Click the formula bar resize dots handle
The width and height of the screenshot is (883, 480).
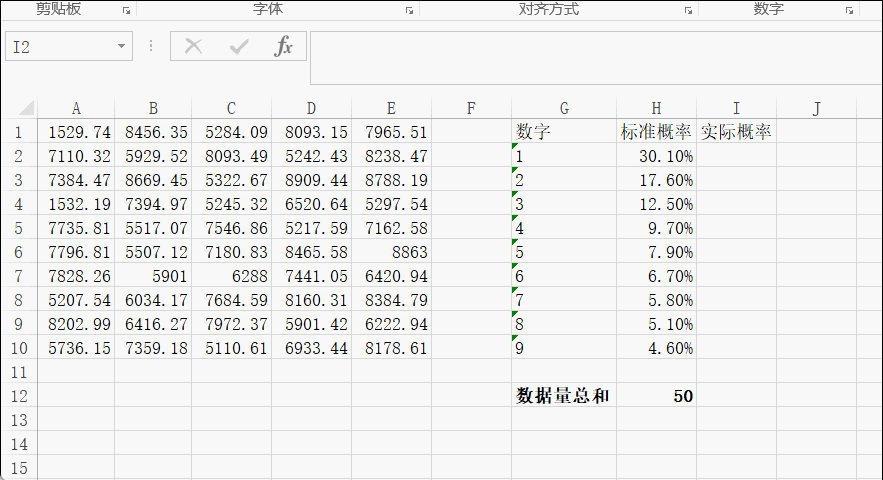[x=151, y=46]
